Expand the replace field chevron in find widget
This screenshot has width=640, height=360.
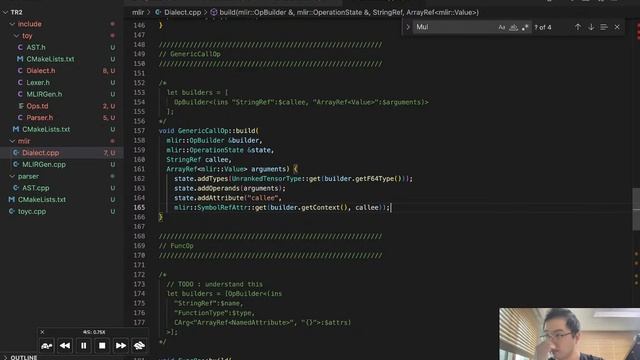[407, 27]
